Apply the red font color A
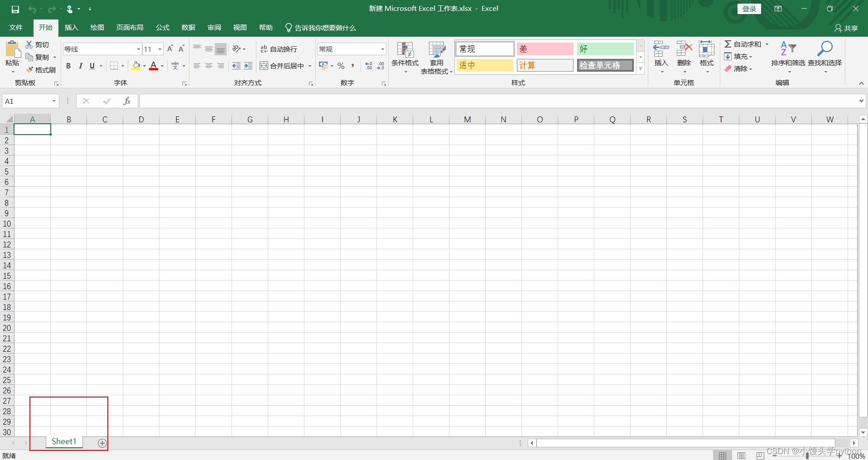Viewport: 868px width, 460px height. [154, 66]
